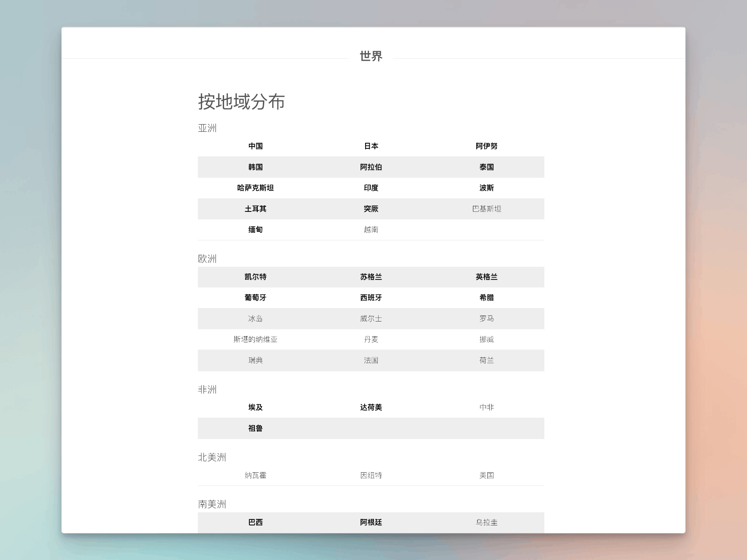Click the 纳瓦霍 cell

[255, 476]
